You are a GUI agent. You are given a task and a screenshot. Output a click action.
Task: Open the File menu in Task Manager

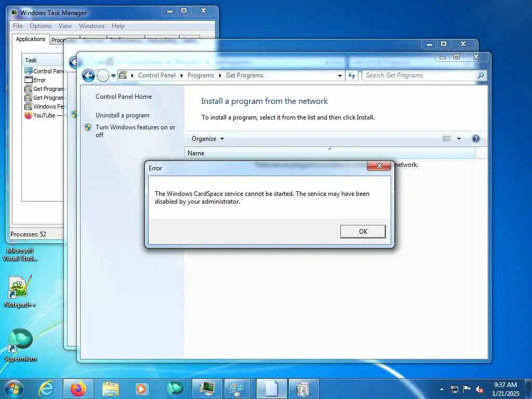pos(17,26)
